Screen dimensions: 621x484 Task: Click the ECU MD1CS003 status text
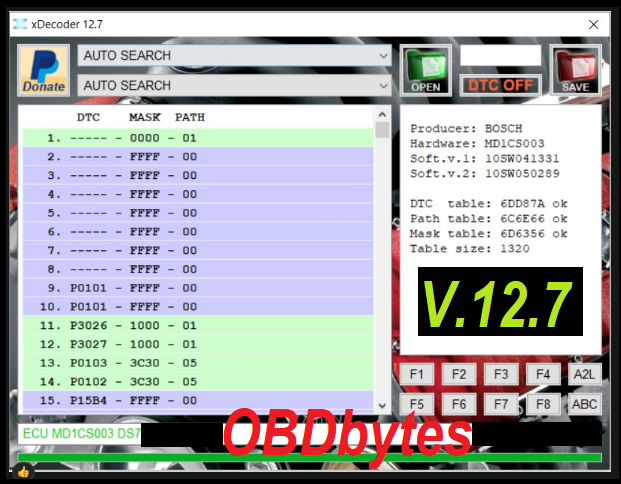pyautogui.click(x=81, y=434)
